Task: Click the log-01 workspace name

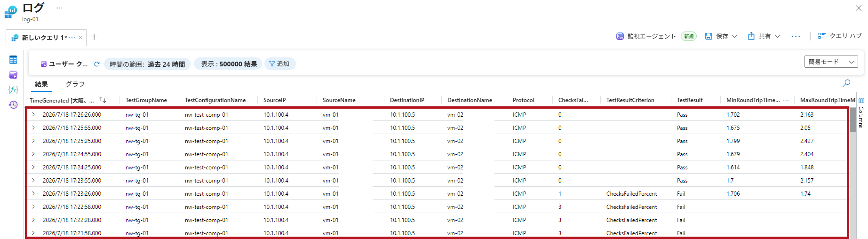Action: point(30,19)
